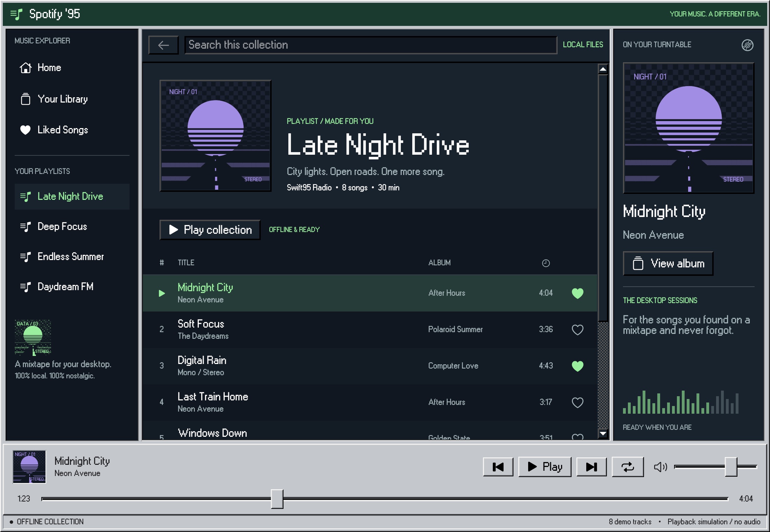
Task: Click the Search this collection field
Action: click(371, 45)
